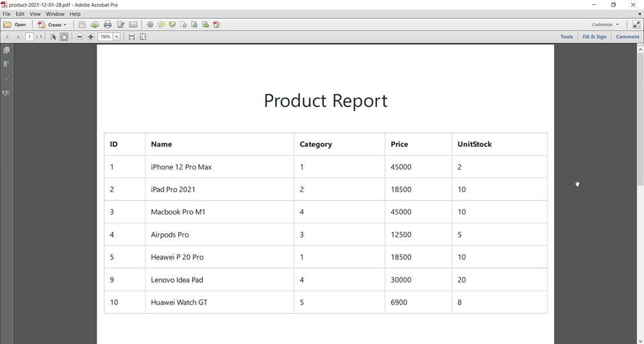Click the red PDF sign page icon
The height and width of the screenshot is (344, 644).
pos(217,25)
